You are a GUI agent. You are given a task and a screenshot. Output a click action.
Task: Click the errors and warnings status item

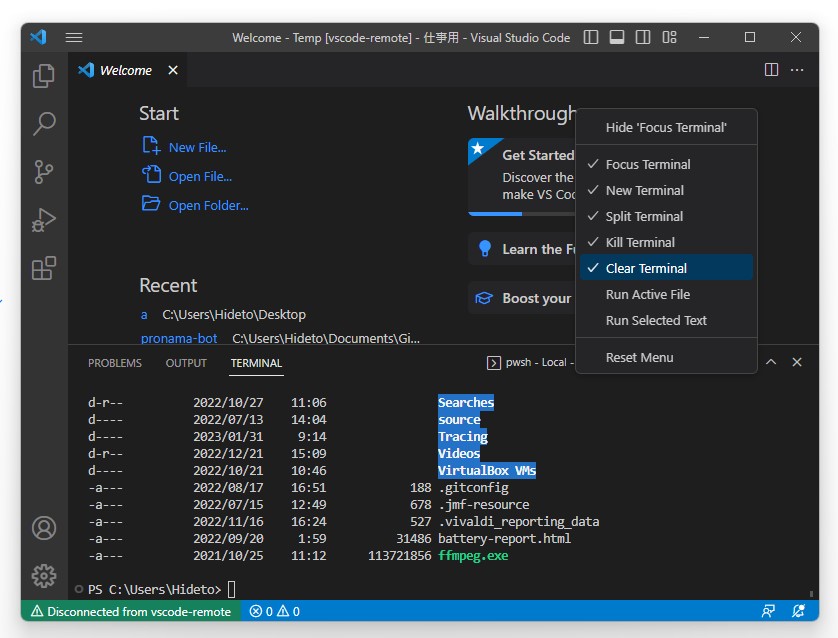pyautogui.click(x=275, y=611)
